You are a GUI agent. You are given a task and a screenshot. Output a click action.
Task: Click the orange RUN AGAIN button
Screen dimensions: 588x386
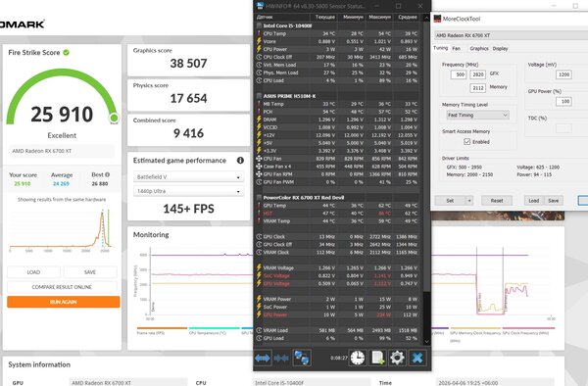(x=64, y=302)
